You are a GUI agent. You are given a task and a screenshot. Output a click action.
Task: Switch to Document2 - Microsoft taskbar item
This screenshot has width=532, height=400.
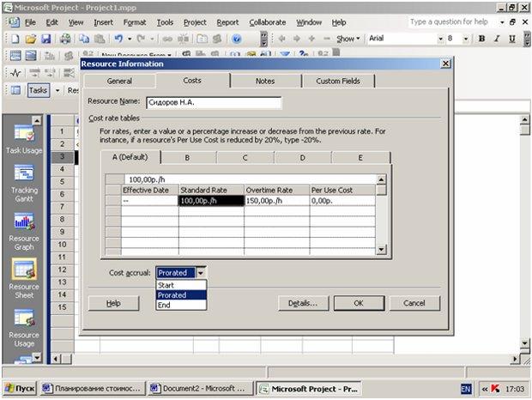200,389
